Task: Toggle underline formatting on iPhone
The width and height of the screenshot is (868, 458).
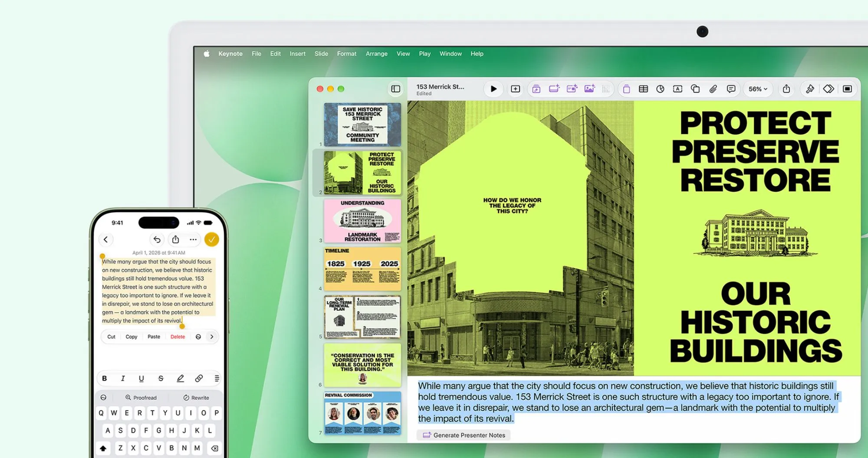Action: tap(141, 379)
